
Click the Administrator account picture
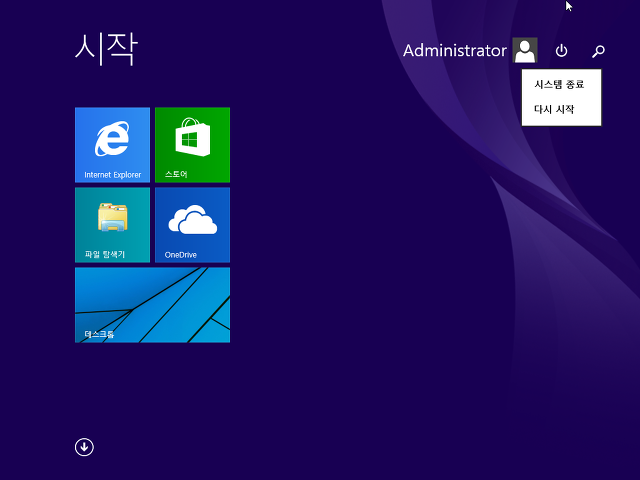click(524, 50)
